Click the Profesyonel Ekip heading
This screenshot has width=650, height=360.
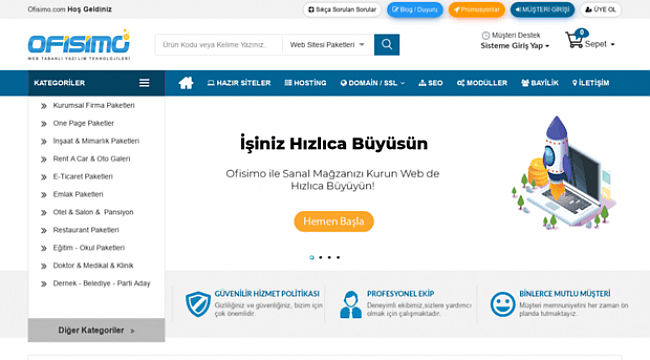click(x=400, y=294)
